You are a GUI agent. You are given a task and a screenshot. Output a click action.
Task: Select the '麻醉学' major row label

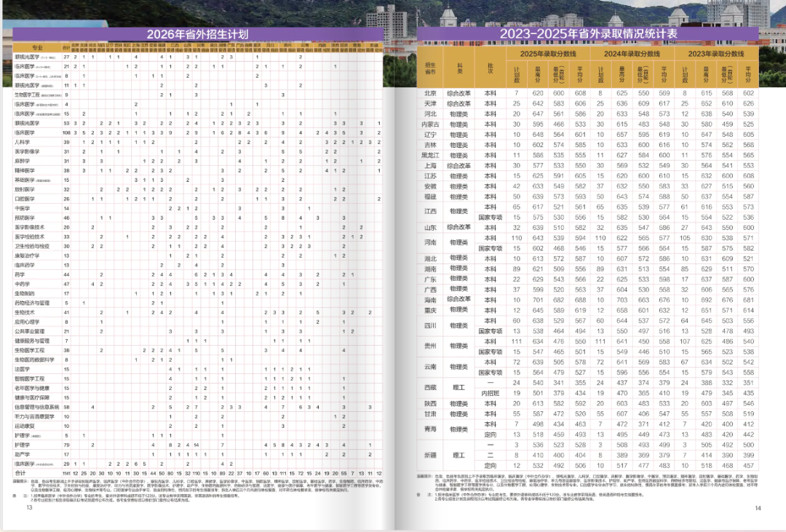click(23, 162)
